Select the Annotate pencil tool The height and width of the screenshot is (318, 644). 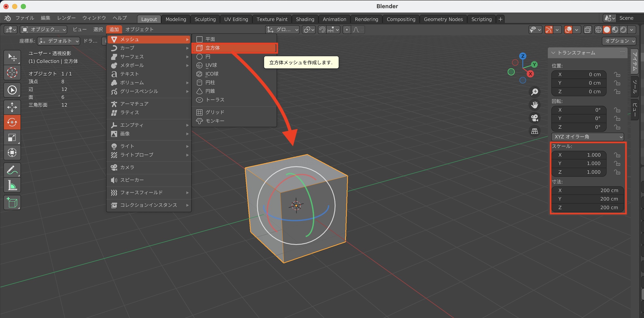coord(12,170)
